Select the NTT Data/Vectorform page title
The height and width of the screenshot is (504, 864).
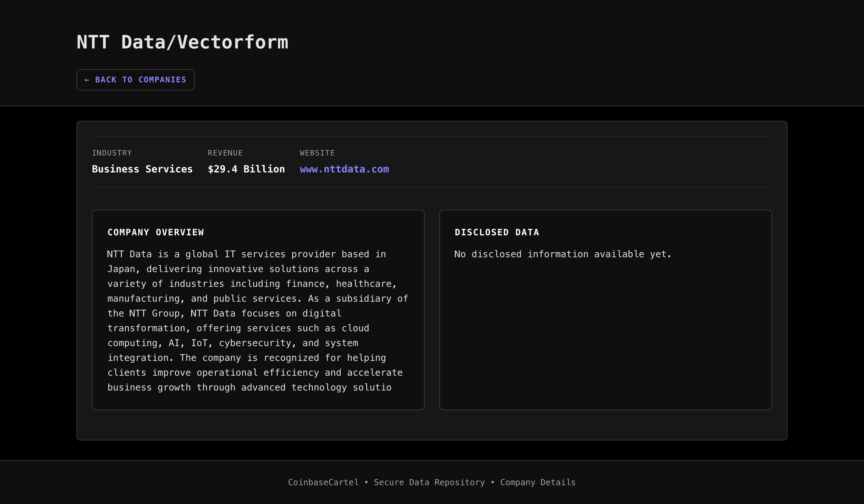point(182,42)
